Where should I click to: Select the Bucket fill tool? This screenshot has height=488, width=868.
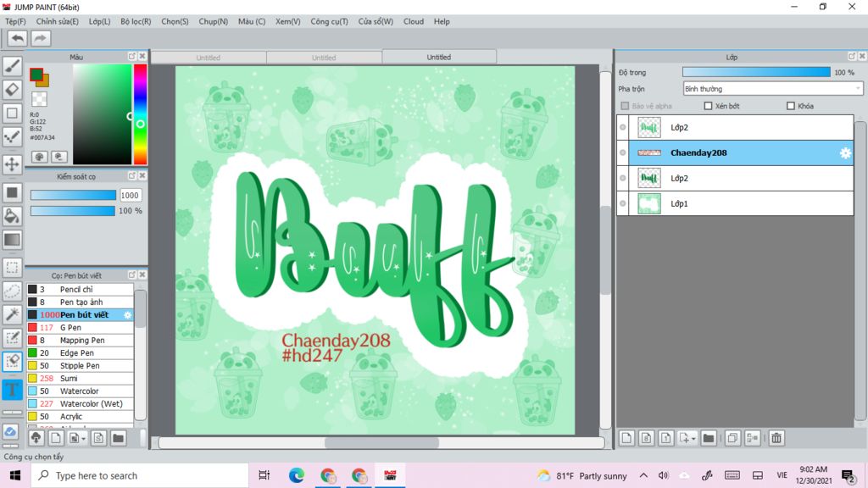(x=12, y=216)
